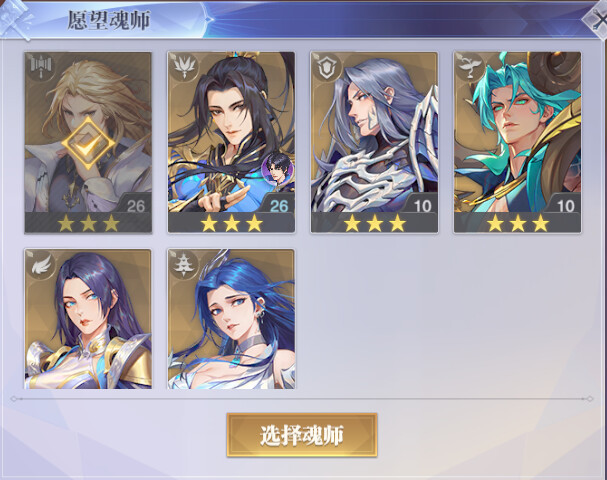Click the three stars under black-haired hero

(231, 223)
